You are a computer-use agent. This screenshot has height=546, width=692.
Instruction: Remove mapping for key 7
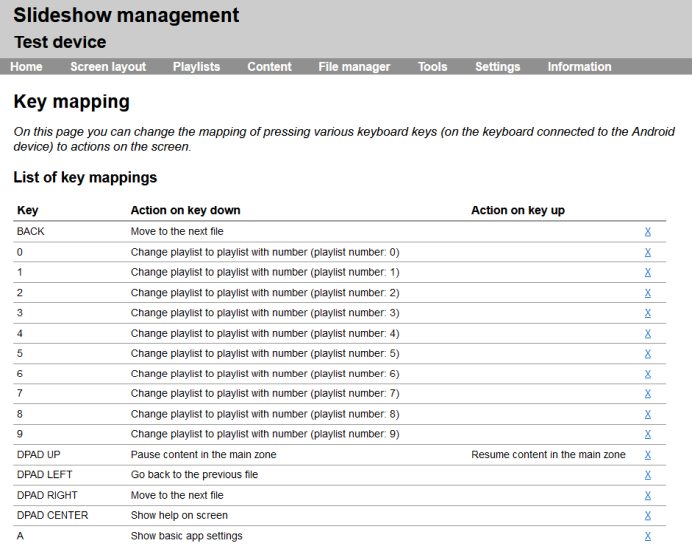click(648, 394)
